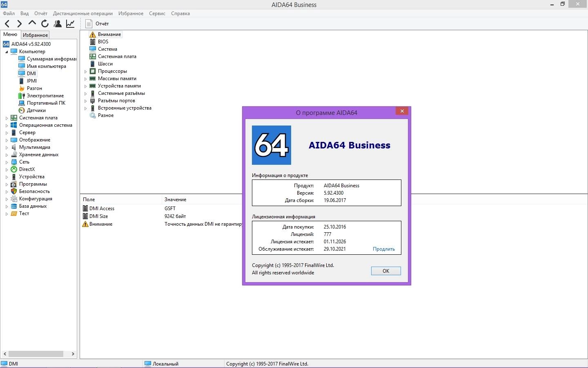The width and height of the screenshot is (588, 368).
Task: Select the Процессоры item icon
Action: click(x=93, y=71)
